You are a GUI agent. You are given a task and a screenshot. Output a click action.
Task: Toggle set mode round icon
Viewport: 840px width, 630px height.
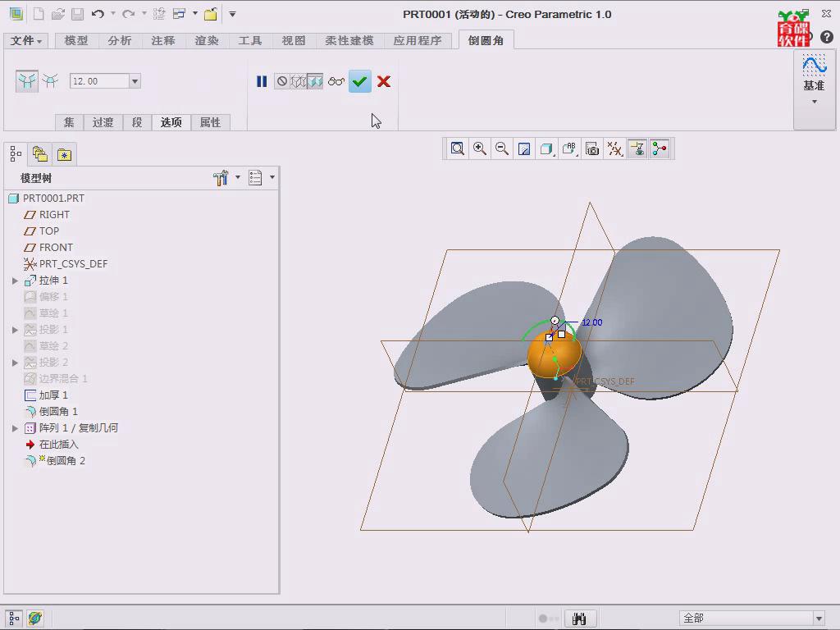coord(27,81)
